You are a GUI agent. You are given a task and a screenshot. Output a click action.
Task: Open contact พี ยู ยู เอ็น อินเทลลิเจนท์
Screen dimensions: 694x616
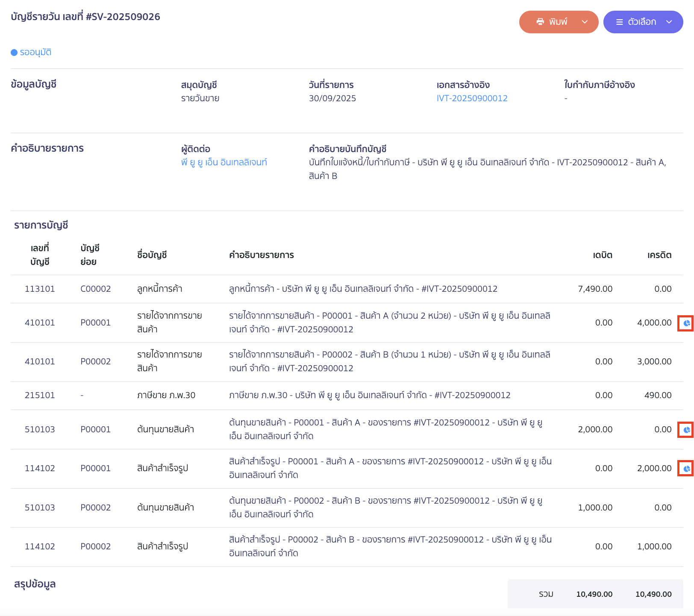pos(224,162)
